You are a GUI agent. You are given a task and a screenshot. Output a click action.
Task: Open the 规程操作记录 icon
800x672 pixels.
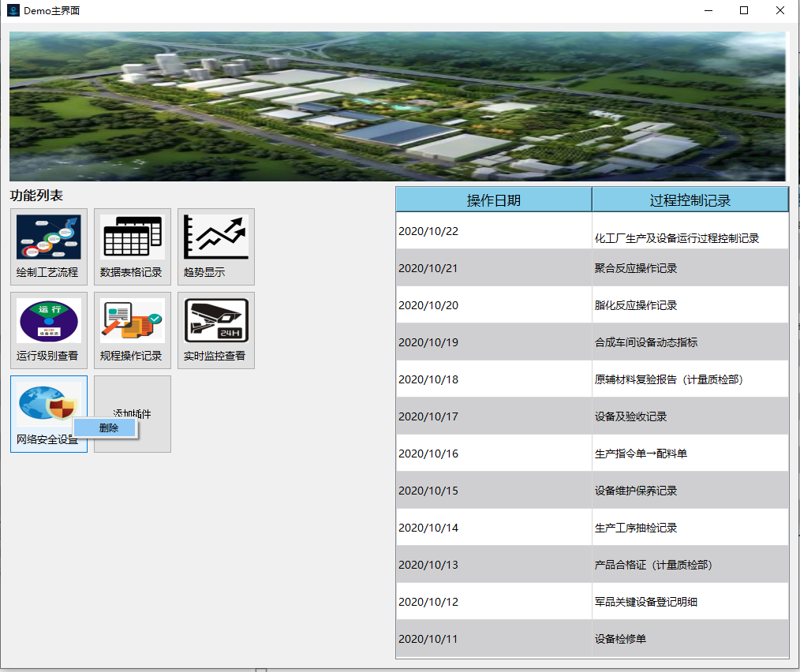[x=133, y=330]
